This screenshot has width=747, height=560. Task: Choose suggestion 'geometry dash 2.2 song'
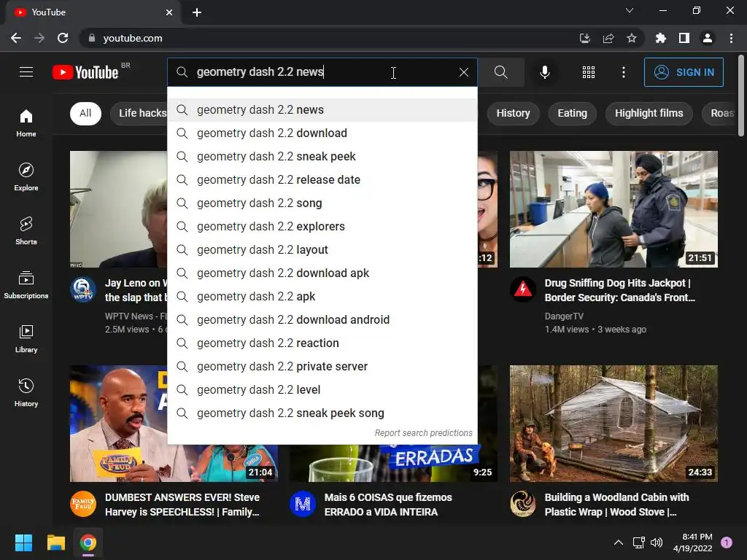click(322, 203)
